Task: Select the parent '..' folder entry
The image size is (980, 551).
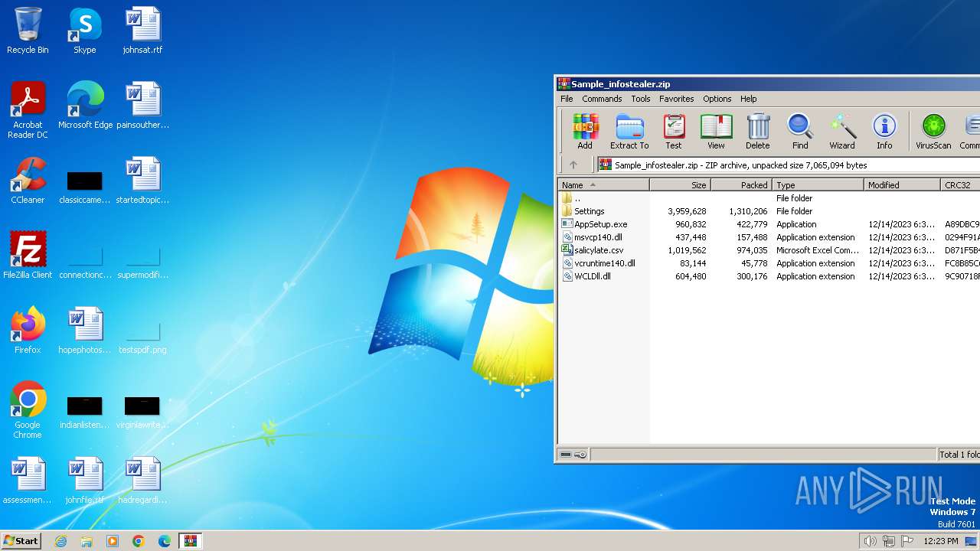Action: point(769,198)
